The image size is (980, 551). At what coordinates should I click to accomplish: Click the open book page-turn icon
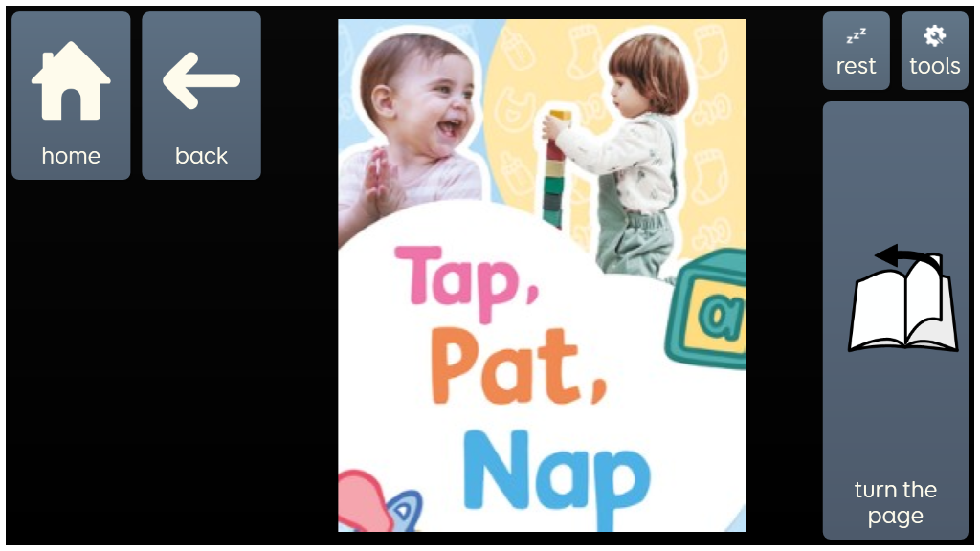[902, 298]
